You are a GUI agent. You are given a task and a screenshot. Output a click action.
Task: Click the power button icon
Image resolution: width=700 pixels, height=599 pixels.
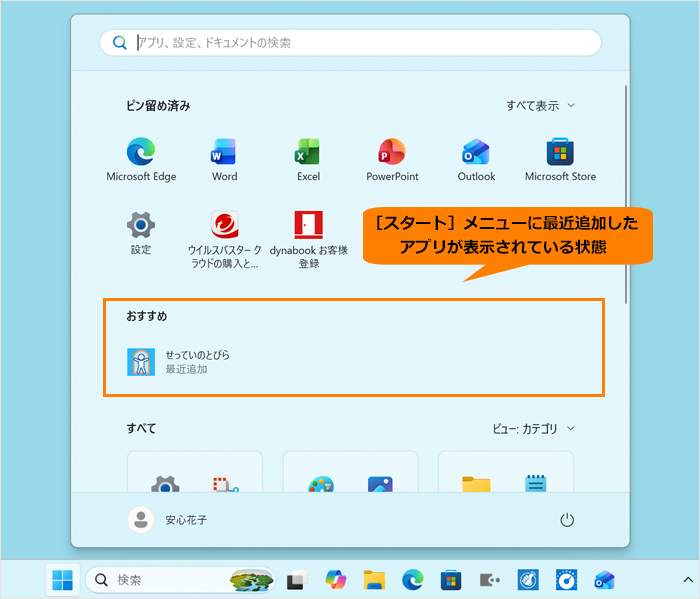coord(567,520)
